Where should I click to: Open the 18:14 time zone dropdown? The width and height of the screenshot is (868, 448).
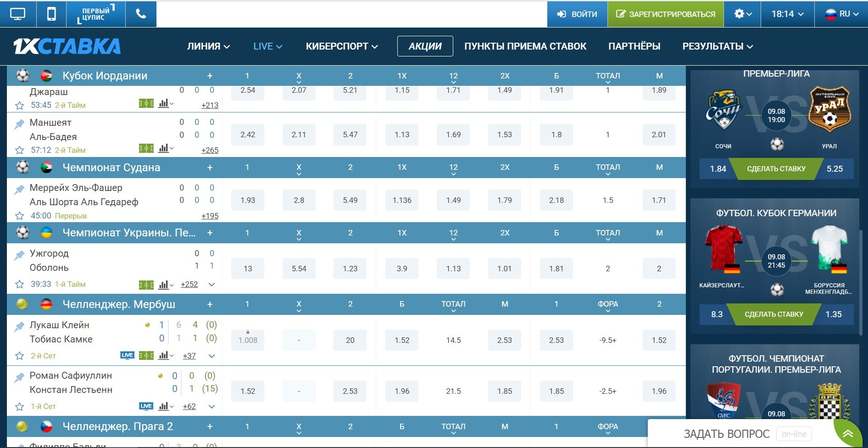pyautogui.click(x=787, y=14)
